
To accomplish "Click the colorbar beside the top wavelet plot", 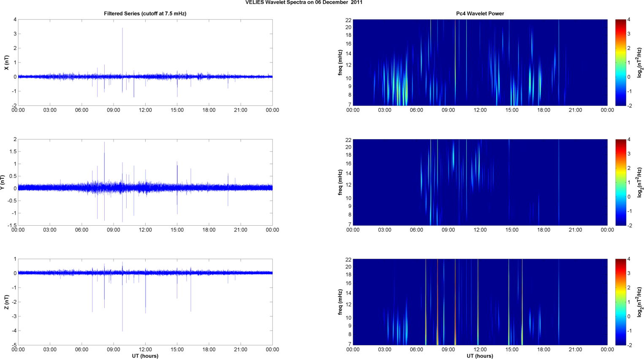I will click(620, 62).
